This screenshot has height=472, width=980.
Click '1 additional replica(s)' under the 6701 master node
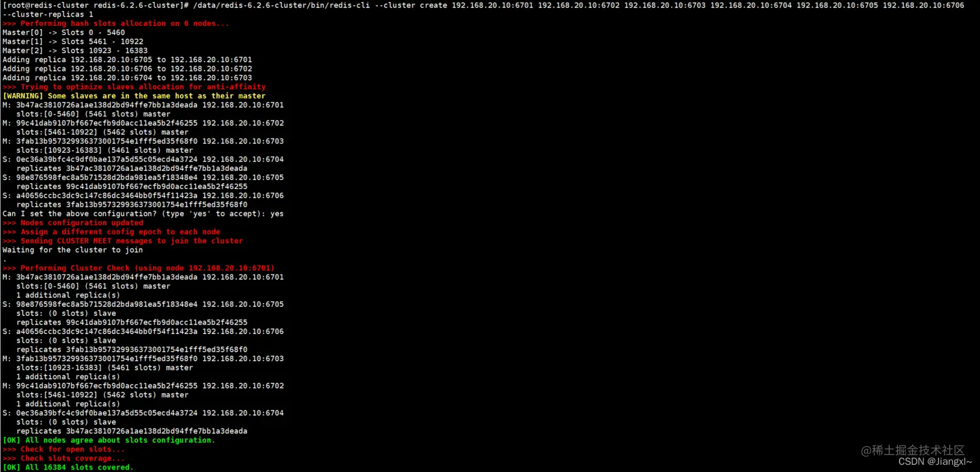click(x=68, y=295)
